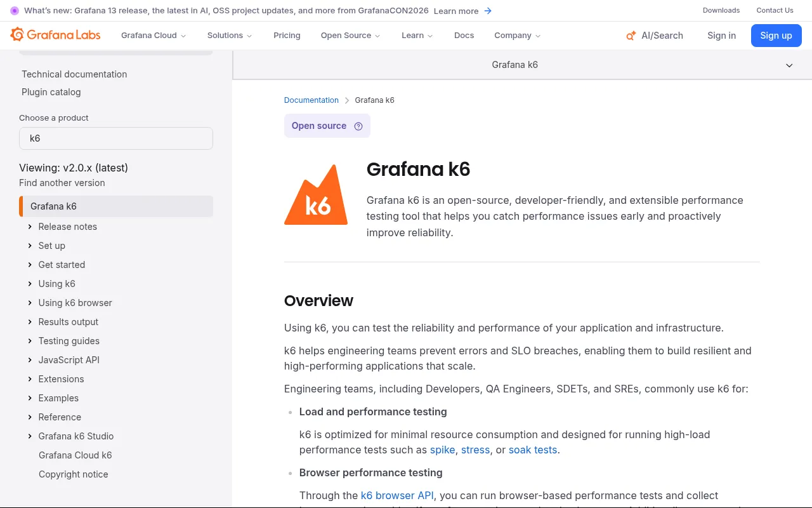Click the Documentation breadcrumb link
The height and width of the screenshot is (508, 812).
pos(311,100)
